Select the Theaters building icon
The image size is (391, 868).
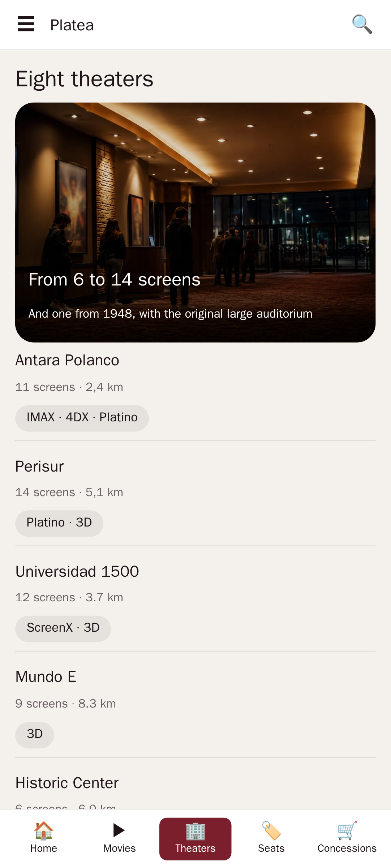coord(195,831)
